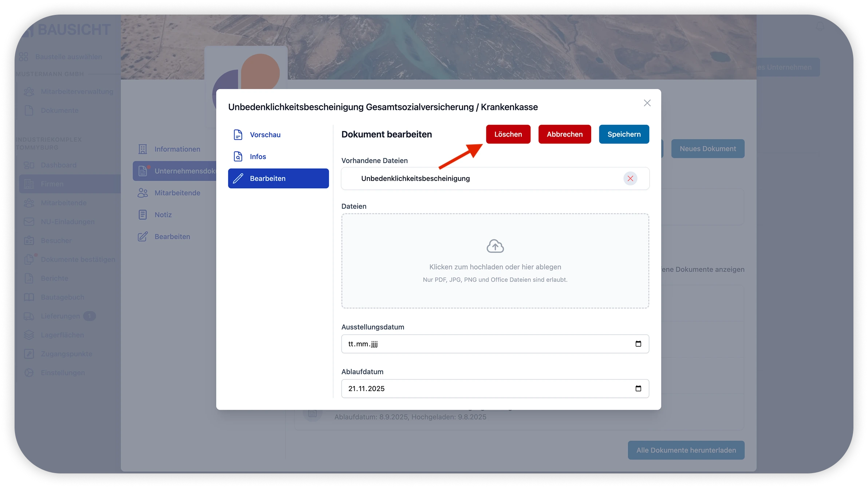Open Baustelle auswählen in sidebar
Screen dimensions: 868x488
point(68,57)
